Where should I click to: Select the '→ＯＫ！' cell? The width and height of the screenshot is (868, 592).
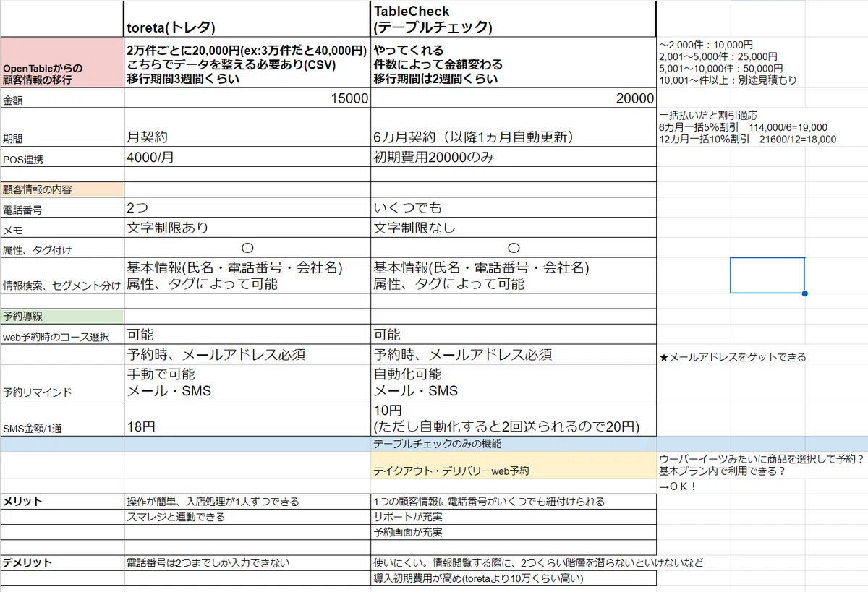coord(678,486)
